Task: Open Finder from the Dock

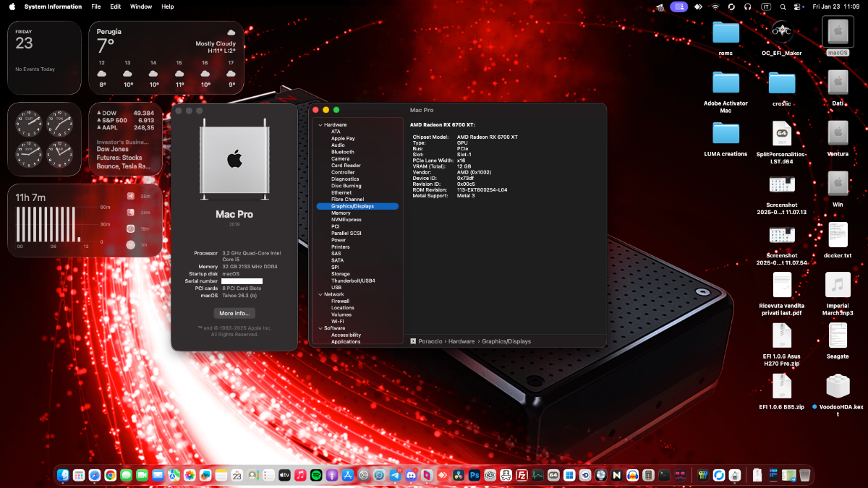Action: click(x=63, y=476)
